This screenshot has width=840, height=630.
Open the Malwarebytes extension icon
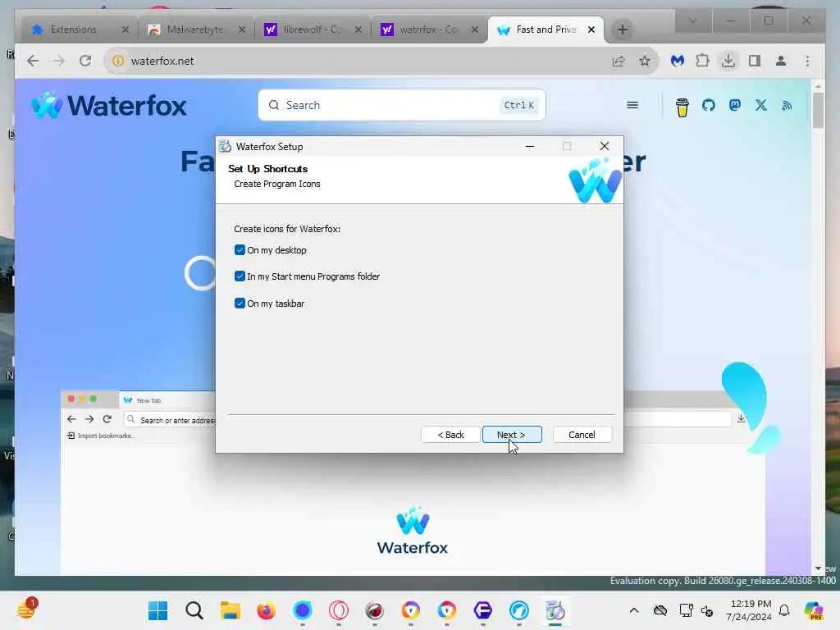(678, 61)
